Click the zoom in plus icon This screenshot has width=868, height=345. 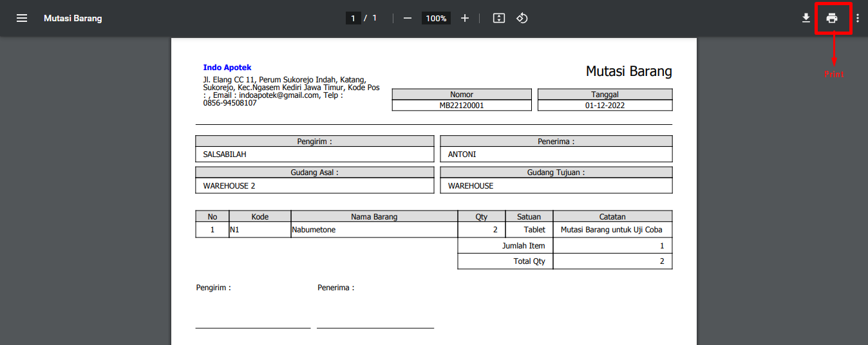click(465, 18)
